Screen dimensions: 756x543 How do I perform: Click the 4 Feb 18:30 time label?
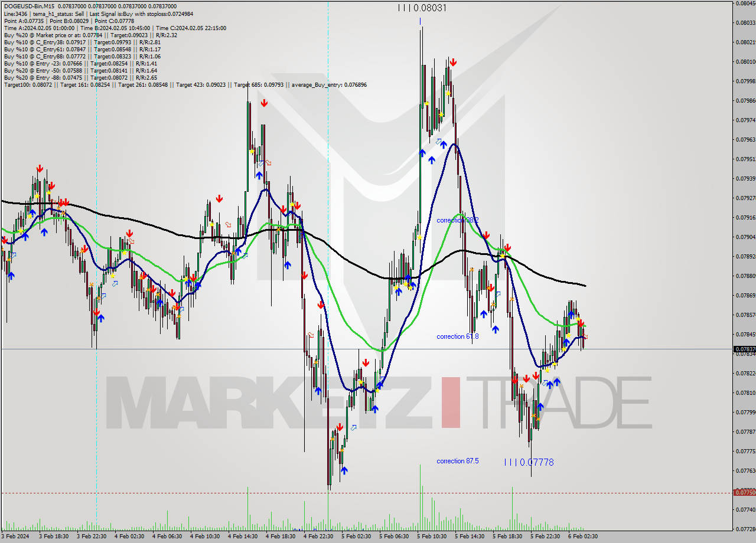pyautogui.click(x=281, y=537)
